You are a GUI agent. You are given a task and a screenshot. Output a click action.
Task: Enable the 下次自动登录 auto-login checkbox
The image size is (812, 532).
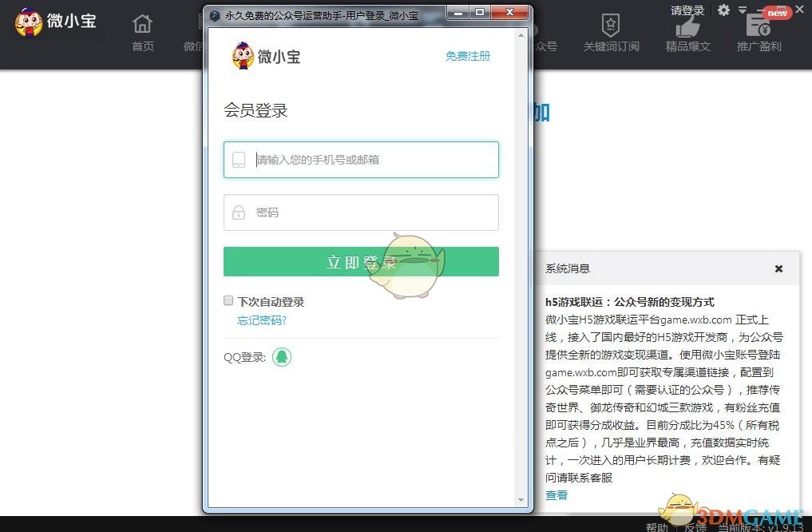click(x=228, y=300)
